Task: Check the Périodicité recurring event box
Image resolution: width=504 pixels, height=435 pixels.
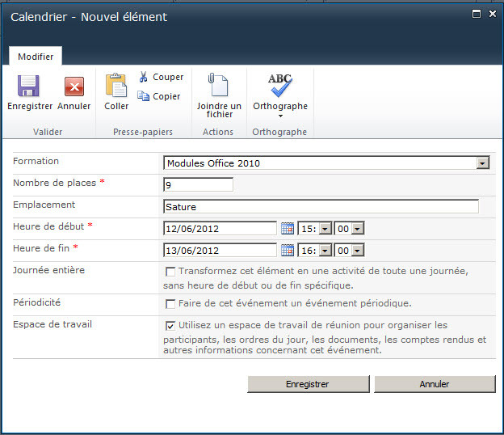Action: pyautogui.click(x=170, y=304)
